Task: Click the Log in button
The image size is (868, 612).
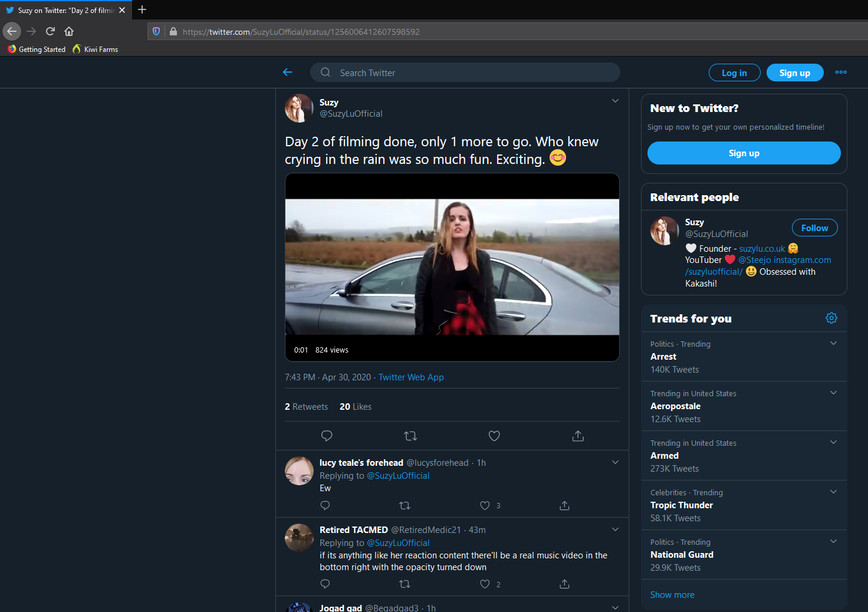Action: pos(734,73)
